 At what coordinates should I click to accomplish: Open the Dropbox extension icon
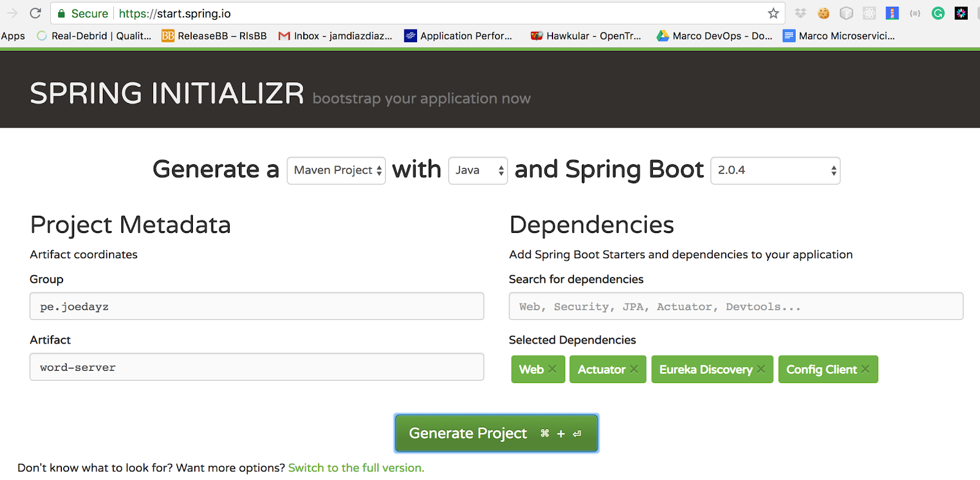(x=800, y=13)
